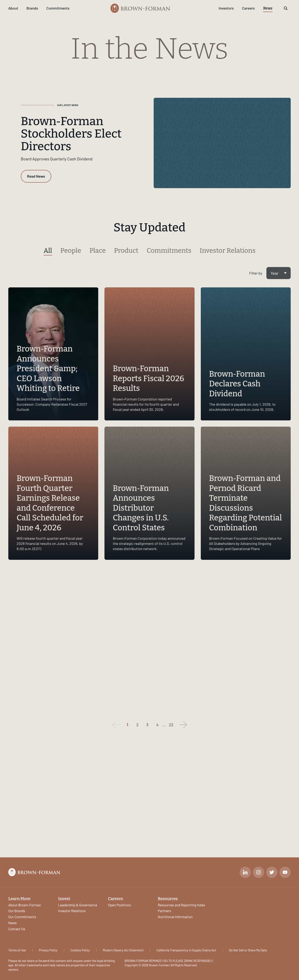
Task: Click the Brown-Forman logo in the header
Action: click(x=140, y=8)
